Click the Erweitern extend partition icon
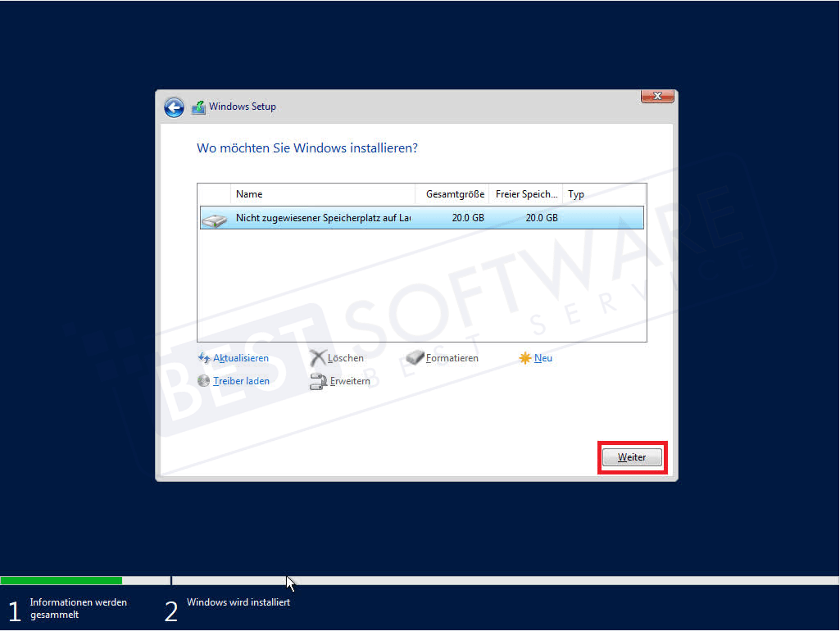This screenshot has width=840, height=631. point(319,381)
